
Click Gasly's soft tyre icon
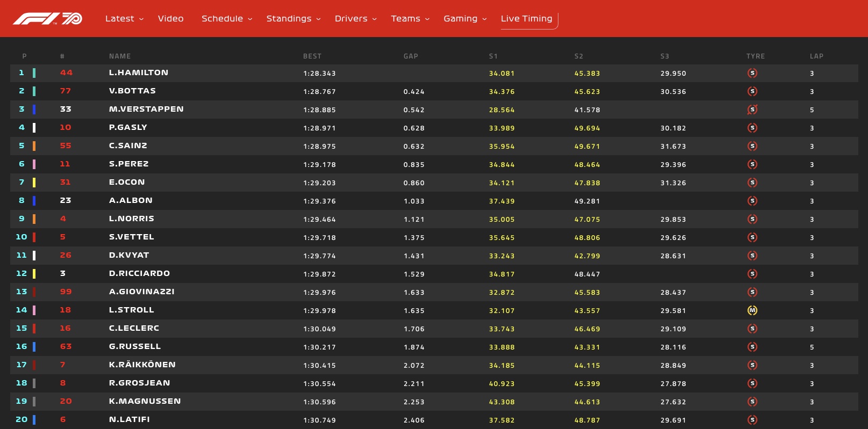[752, 128]
